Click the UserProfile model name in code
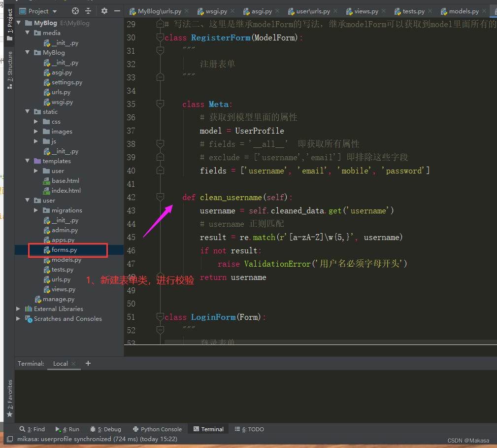The image size is (497, 448). [x=260, y=131]
